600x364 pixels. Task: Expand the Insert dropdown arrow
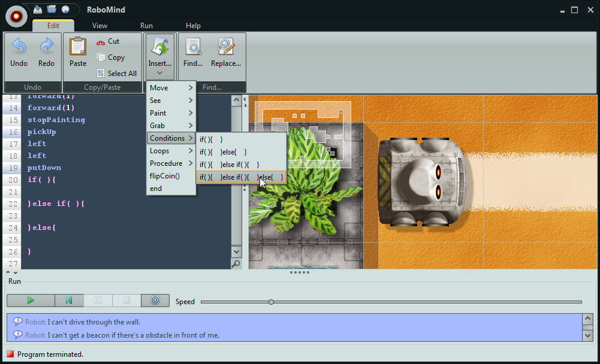coord(159,73)
